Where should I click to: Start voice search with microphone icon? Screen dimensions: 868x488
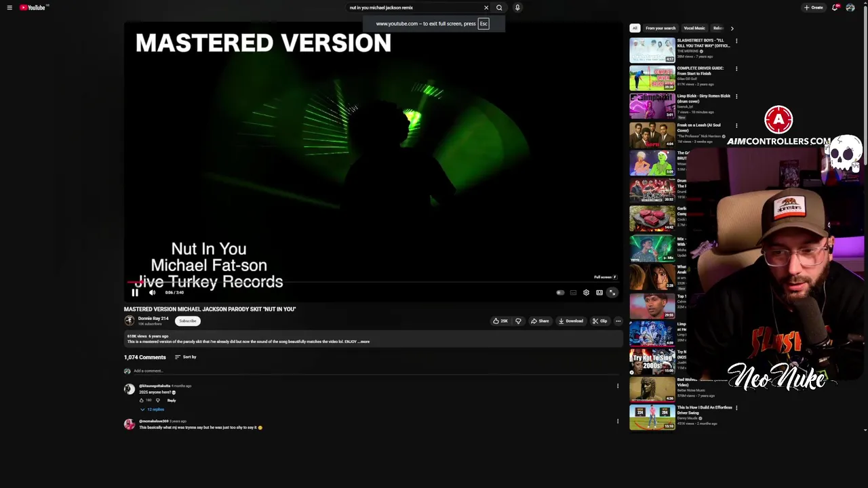(x=517, y=7)
